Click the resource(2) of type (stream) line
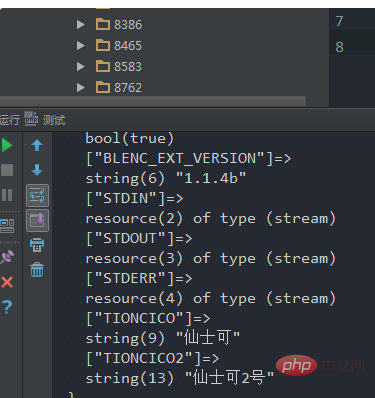Image resolution: width=375 pixels, height=398 pixels. click(211, 218)
